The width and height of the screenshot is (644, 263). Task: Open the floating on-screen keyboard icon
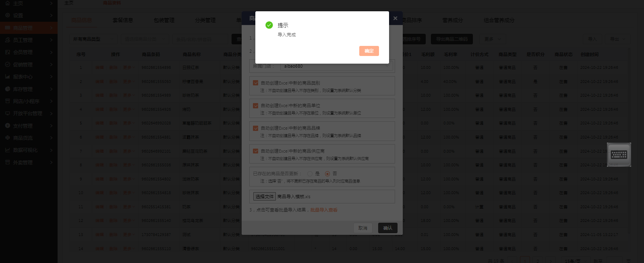point(619,155)
